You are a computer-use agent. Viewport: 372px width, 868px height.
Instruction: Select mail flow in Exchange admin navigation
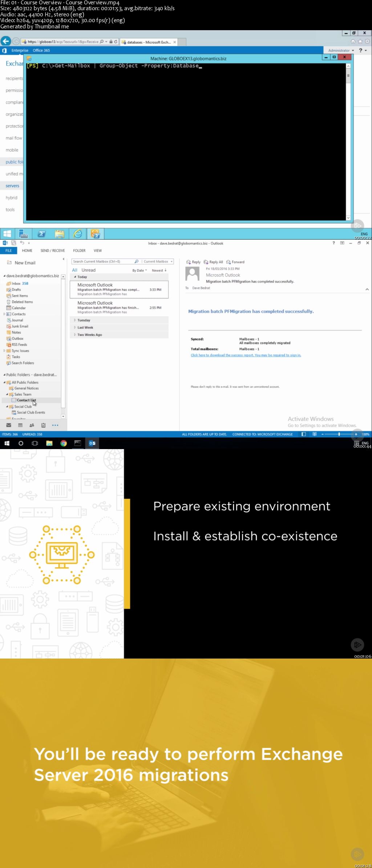click(x=14, y=138)
